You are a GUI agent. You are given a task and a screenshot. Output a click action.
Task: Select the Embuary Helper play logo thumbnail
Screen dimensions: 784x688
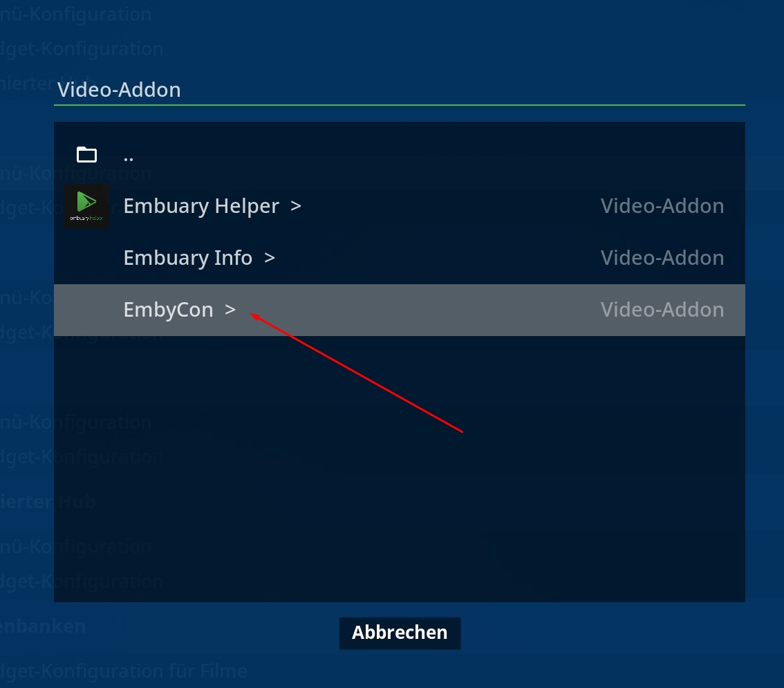(86, 206)
